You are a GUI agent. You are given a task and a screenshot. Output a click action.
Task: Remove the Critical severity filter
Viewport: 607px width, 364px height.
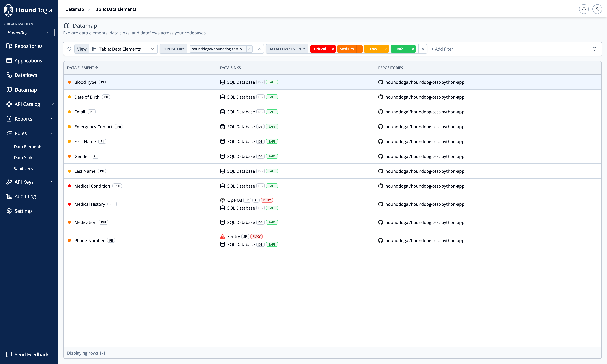coord(333,49)
